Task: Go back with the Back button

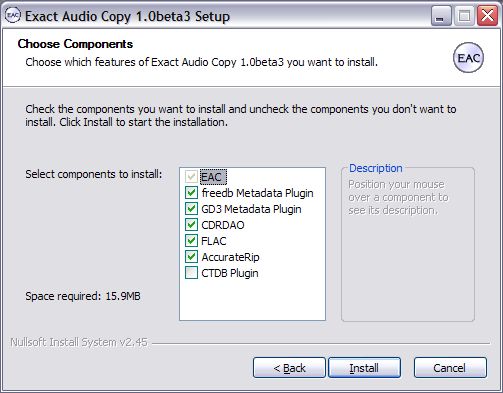Action: 289,368
